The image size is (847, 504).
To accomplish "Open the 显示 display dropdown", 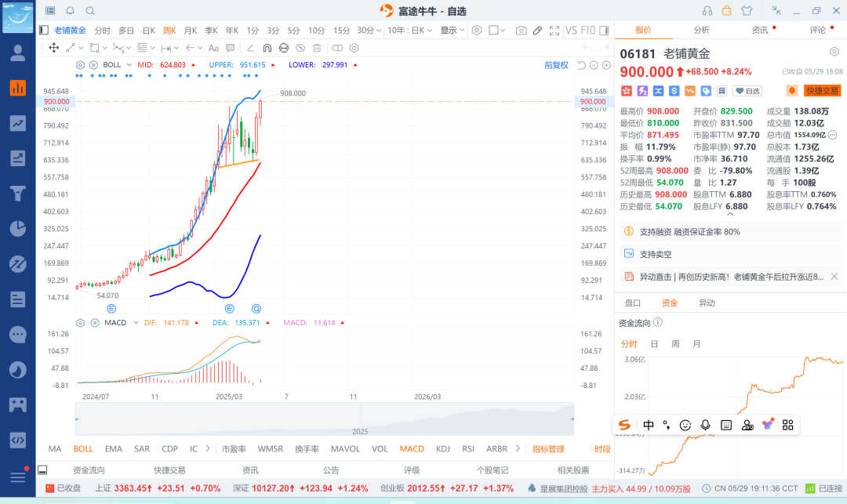I will [x=453, y=31].
